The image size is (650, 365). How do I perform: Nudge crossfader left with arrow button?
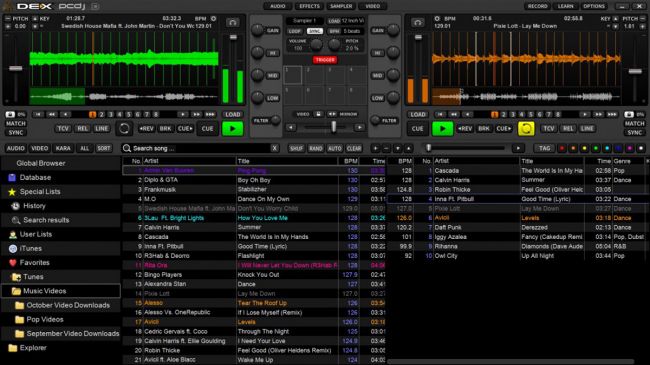point(291,128)
